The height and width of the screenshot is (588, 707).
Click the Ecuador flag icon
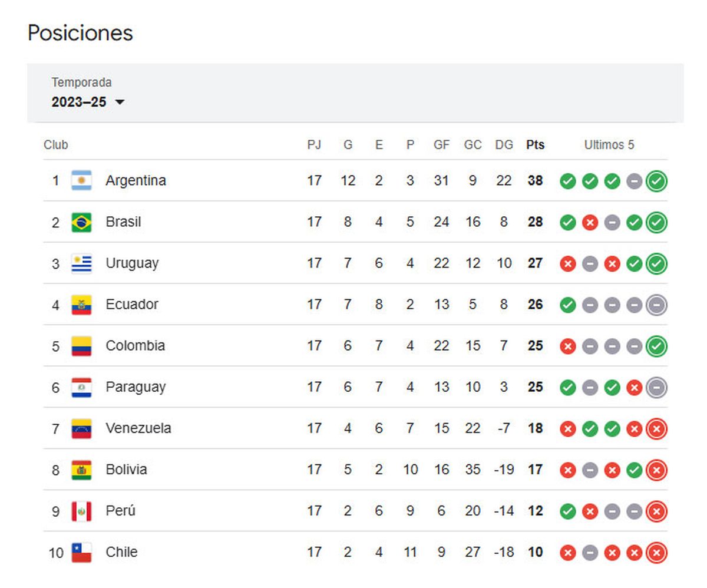81,305
